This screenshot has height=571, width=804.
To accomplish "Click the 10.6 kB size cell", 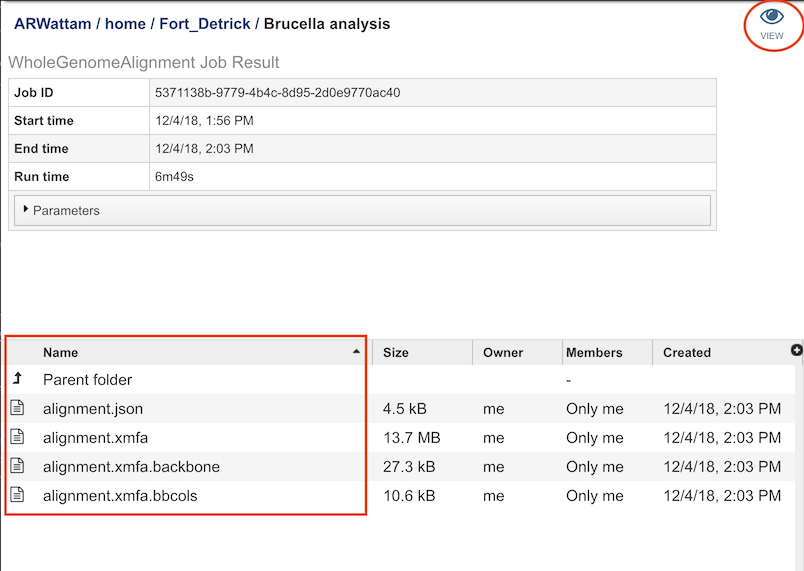I will (x=409, y=496).
